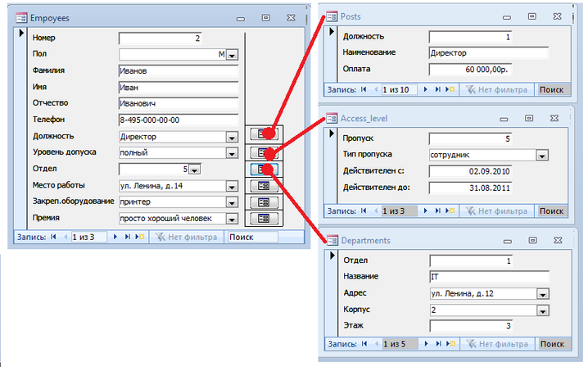Click the Наименование field in Posts

pos(489,53)
